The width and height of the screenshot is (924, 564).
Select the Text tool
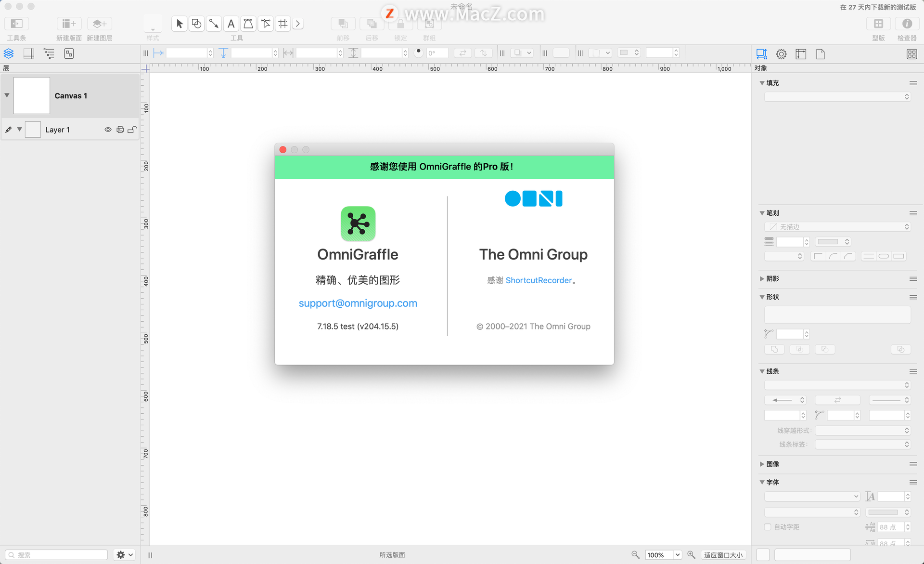pyautogui.click(x=231, y=24)
